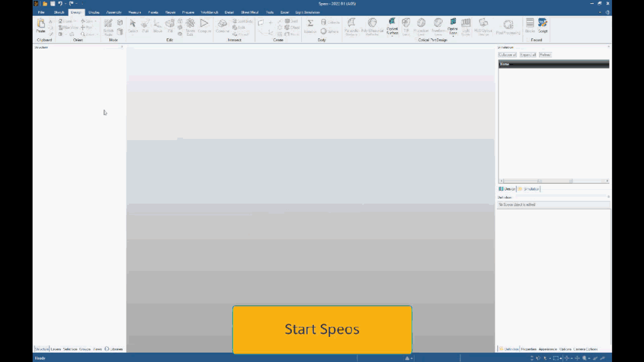644x362 pixels.
Task: Open the Libraries panel tab
Action: click(114, 349)
